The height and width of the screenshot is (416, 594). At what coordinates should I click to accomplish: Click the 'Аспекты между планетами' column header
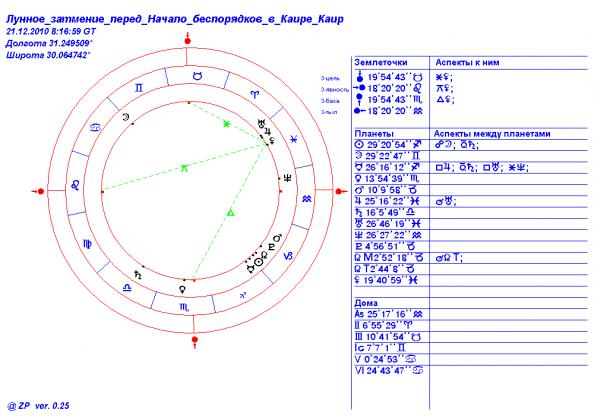(492, 133)
